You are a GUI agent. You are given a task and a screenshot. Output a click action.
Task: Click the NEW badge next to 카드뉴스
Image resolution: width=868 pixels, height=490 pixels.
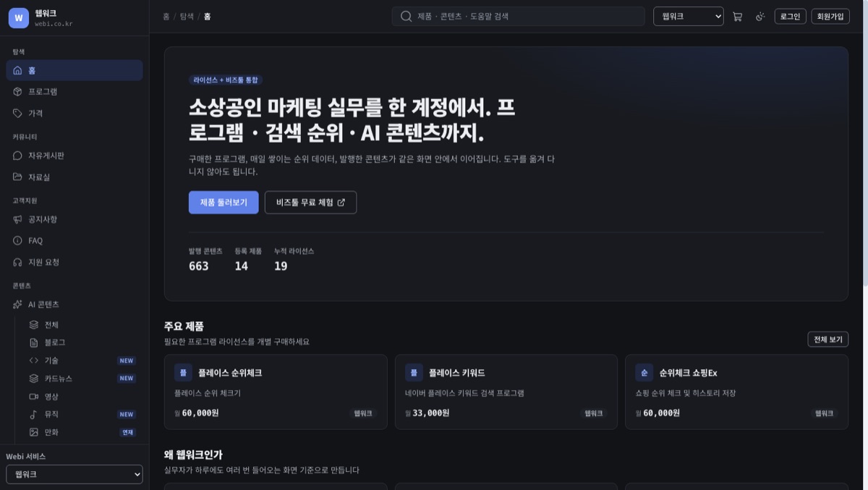click(x=127, y=379)
